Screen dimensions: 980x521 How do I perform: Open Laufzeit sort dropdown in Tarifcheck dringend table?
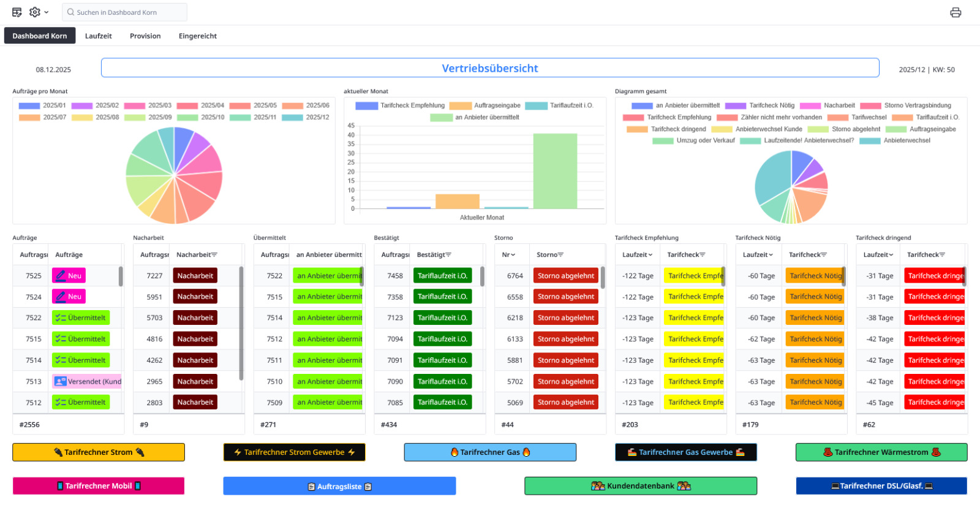878,255
